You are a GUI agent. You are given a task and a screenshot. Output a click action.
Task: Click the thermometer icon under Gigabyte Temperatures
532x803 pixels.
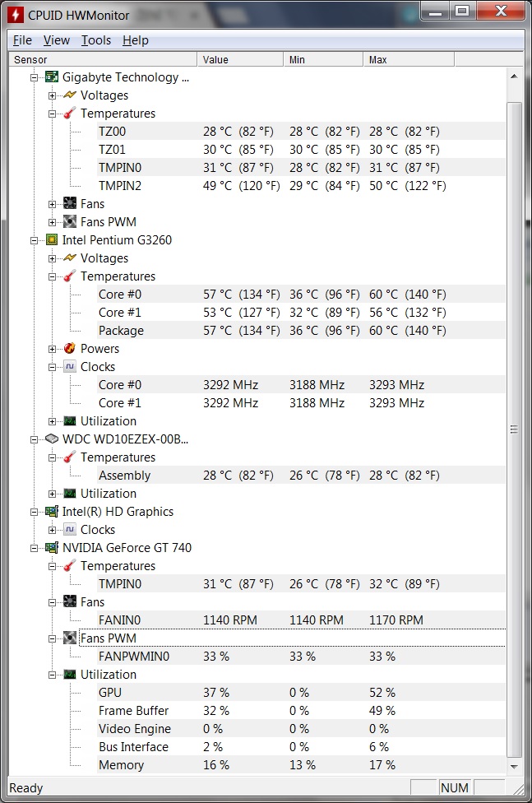coord(70,114)
